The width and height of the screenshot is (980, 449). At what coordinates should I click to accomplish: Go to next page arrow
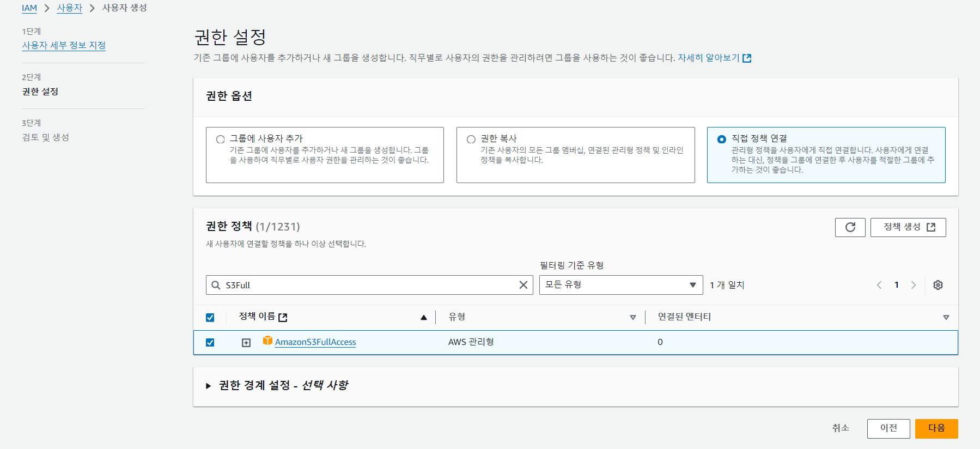pos(914,285)
